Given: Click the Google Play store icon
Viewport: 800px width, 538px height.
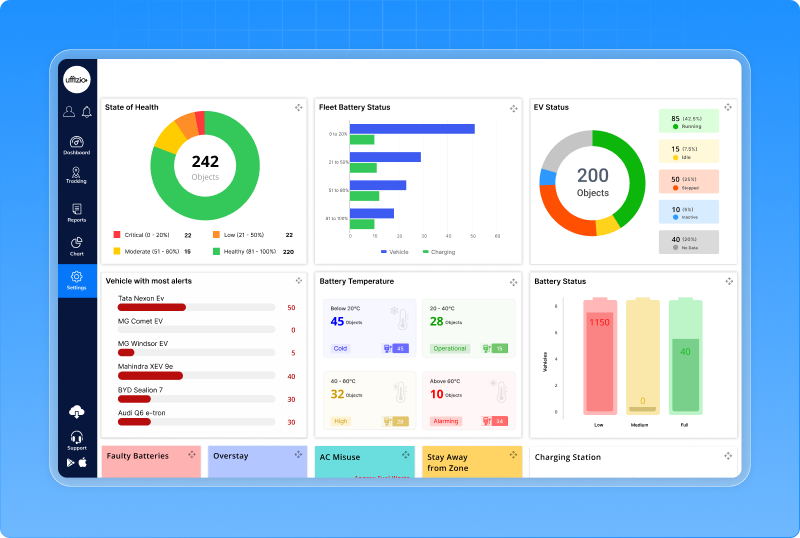Looking at the screenshot, I should (71, 463).
